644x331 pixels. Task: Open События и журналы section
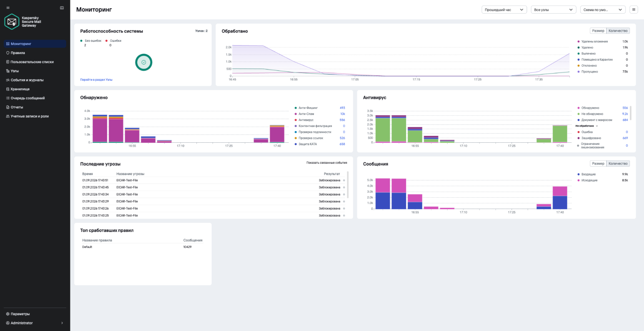coord(27,80)
